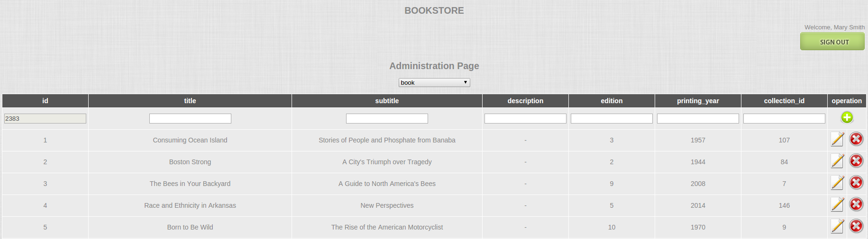The width and height of the screenshot is (868, 239).
Task: Edit the Consuming Ocean Island row
Action: click(x=838, y=139)
